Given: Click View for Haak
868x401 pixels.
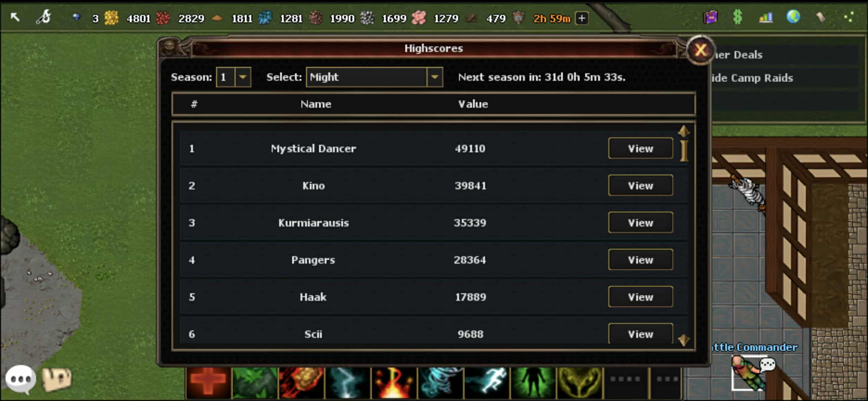Looking at the screenshot, I should (641, 297).
